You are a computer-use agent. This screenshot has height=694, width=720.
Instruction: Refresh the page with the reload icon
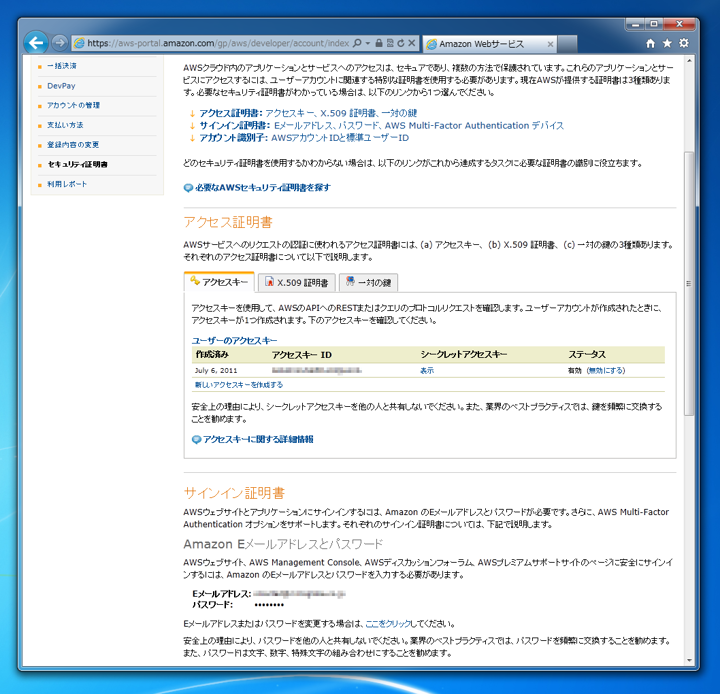pos(401,43)
